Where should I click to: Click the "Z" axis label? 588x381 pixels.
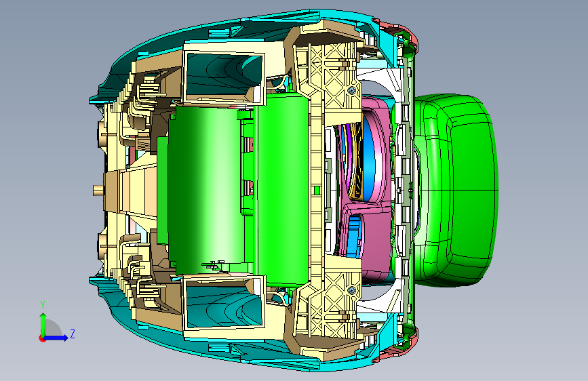(x=73, y=334)
